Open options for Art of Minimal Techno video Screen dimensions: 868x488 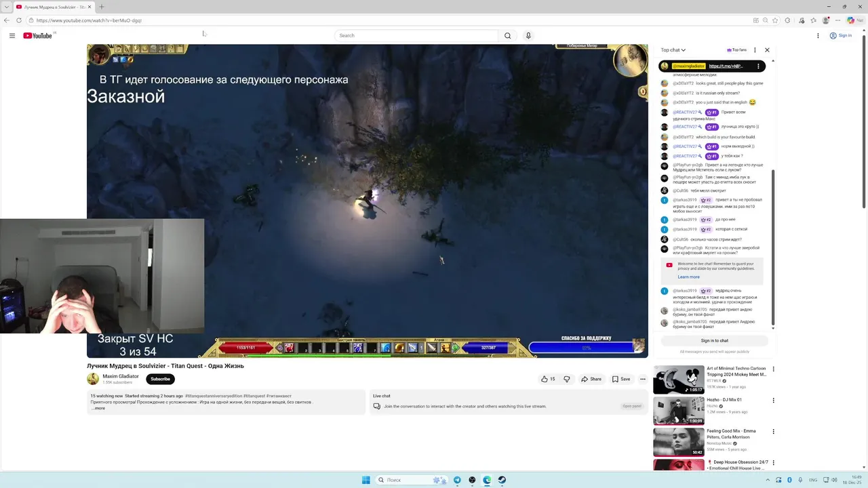(773, 369)
